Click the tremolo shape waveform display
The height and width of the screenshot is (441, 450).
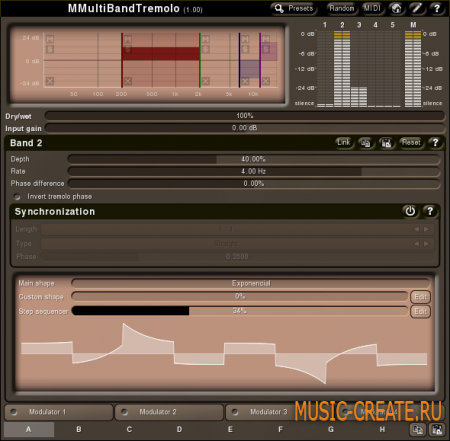pos(224,353)
